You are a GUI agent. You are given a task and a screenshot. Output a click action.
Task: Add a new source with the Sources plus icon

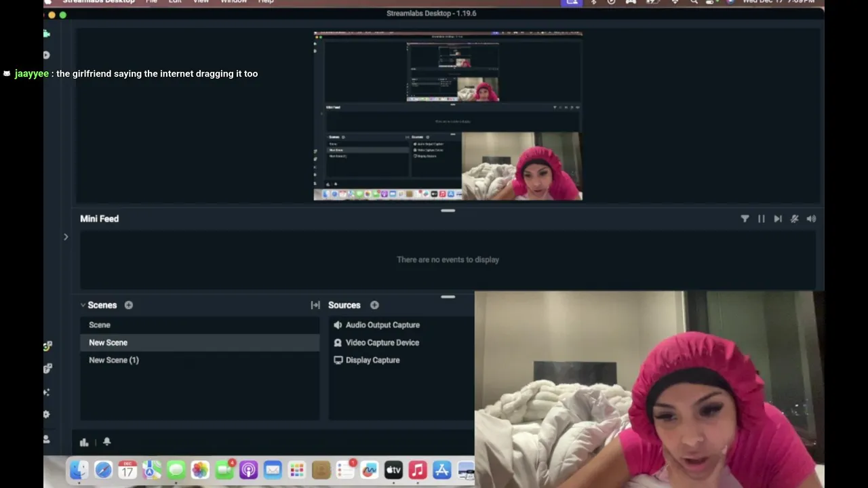tap(374, 305)
